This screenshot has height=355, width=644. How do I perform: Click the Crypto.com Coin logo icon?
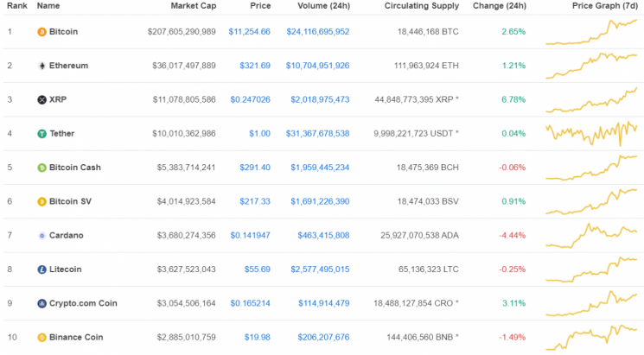pyautogui.click(x=41, y=303)
